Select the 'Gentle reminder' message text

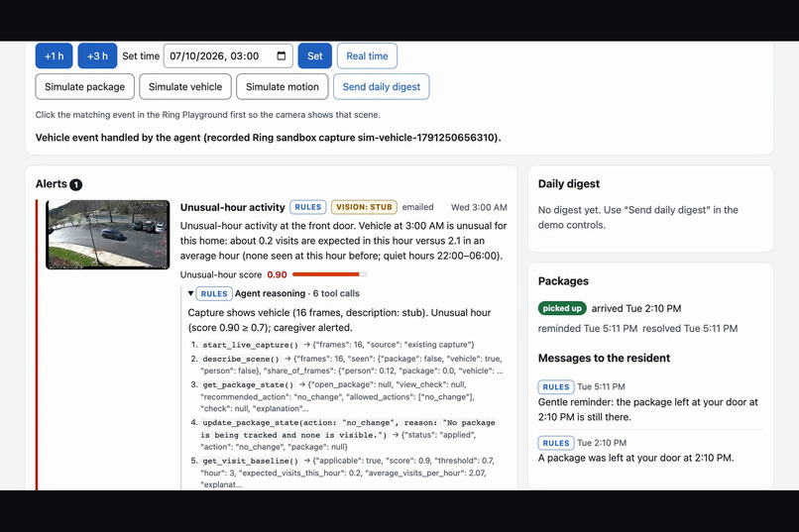click(x=647, y=409)
